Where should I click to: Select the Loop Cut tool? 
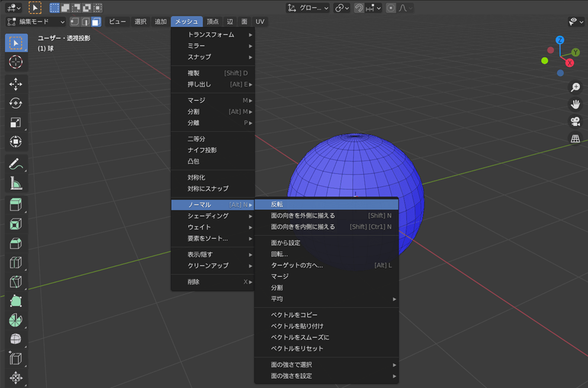tap(16, 262)
